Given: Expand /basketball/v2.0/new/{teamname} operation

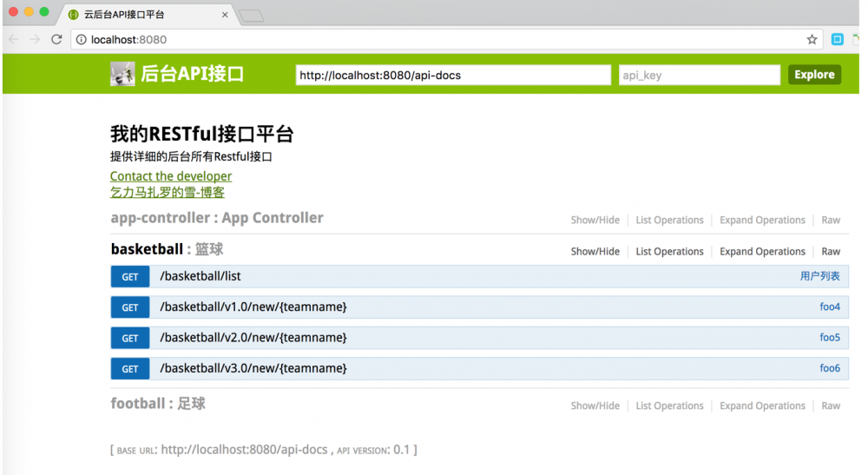Looking at the screenshot, I should (x=253, y=338).
